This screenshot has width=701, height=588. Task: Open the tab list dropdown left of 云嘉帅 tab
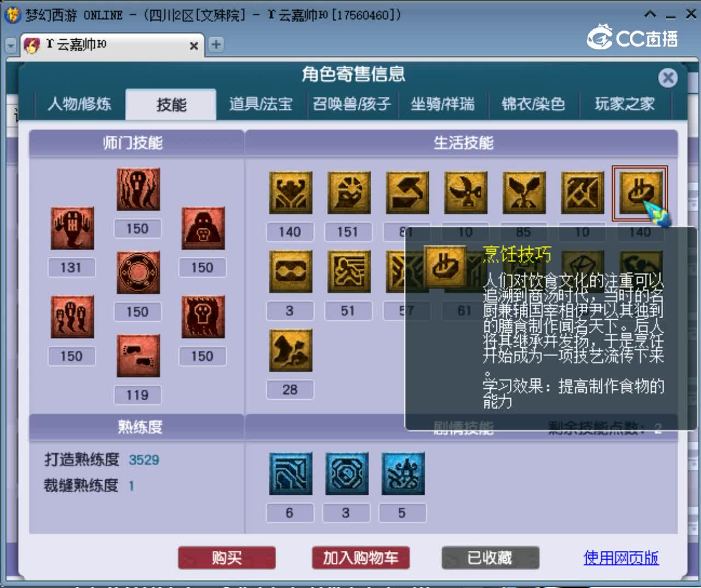point(11,45)
